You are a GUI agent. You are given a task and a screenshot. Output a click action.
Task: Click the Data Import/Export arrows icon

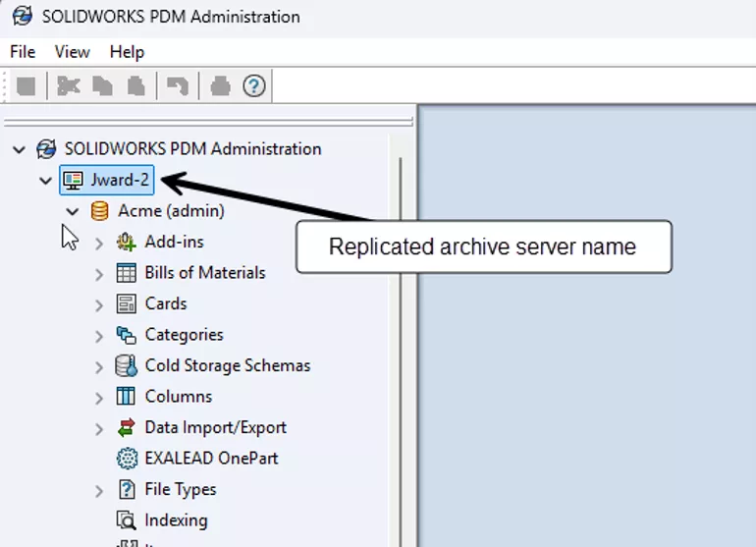pos(127,428)
